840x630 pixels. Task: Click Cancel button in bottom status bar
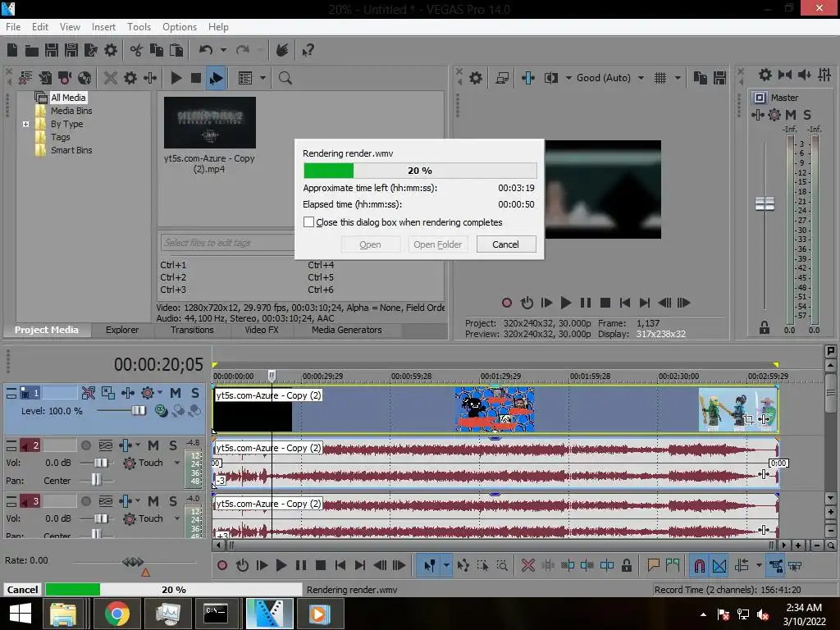click(22, 589)
